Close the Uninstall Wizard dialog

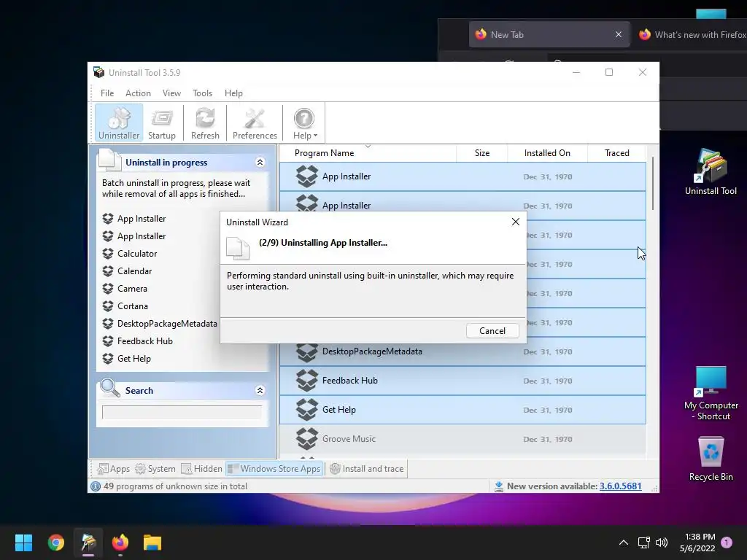pos(516,222)
